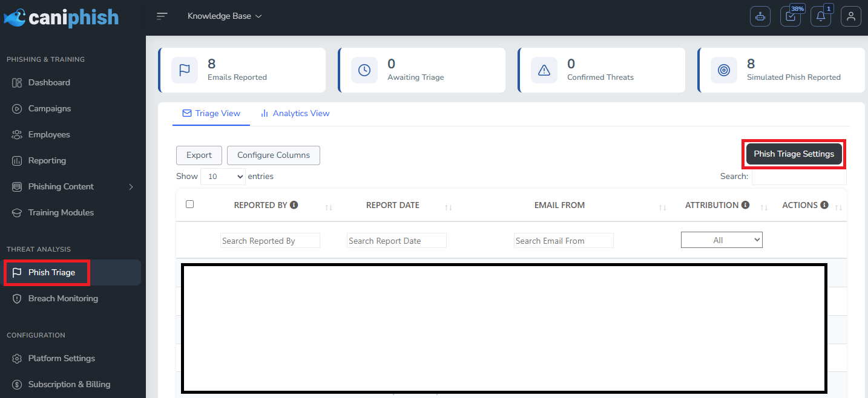Click the EMAIL FROM column header
868x398 pixels.
[x=559, y=205]
